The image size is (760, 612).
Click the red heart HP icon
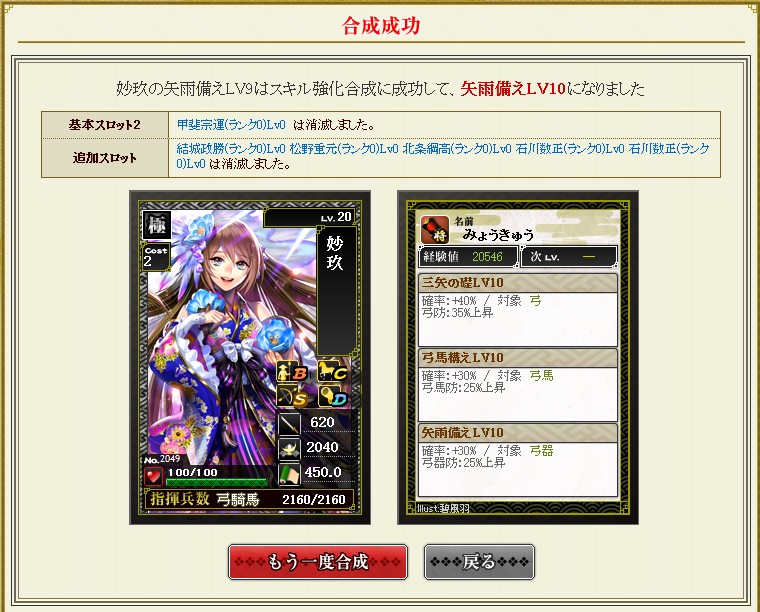(x=153, y=476)
